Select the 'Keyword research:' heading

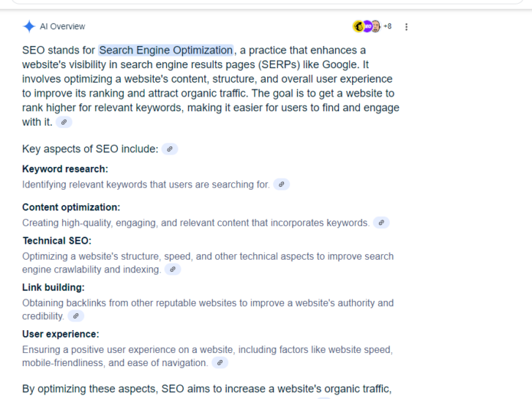click(x=65, y=169)
